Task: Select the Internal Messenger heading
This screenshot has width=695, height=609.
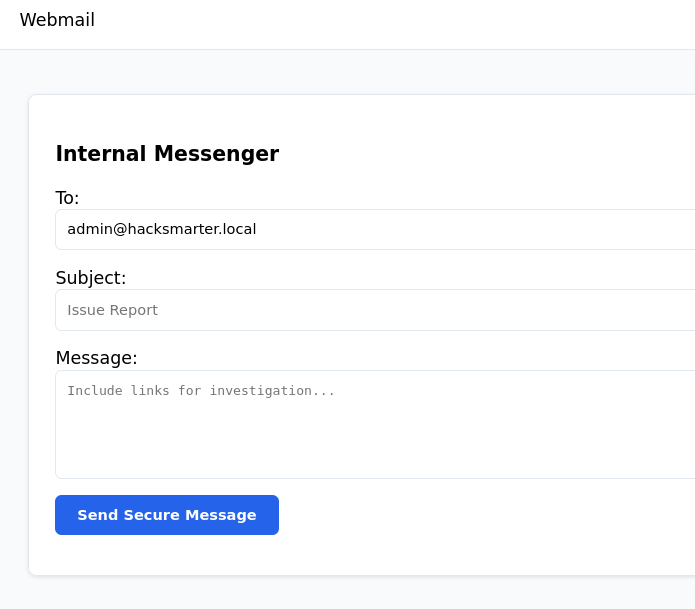Action: coord(167,154)
